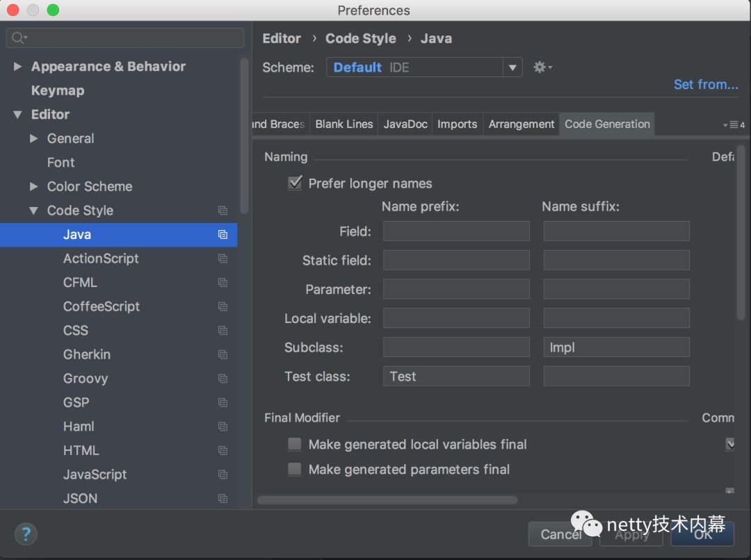Click the copy icon beside CFML
751x560 pixels.
click(x=223, y=282)
